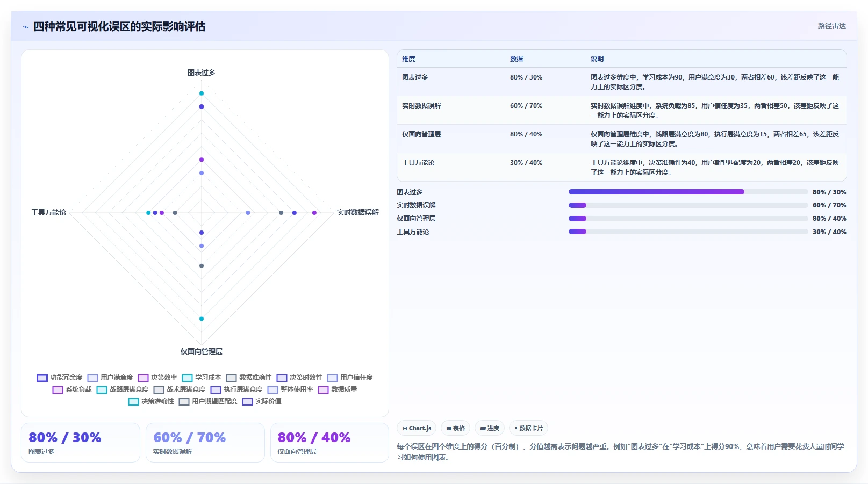Click the Chart.js tag chip

(417, 428)
